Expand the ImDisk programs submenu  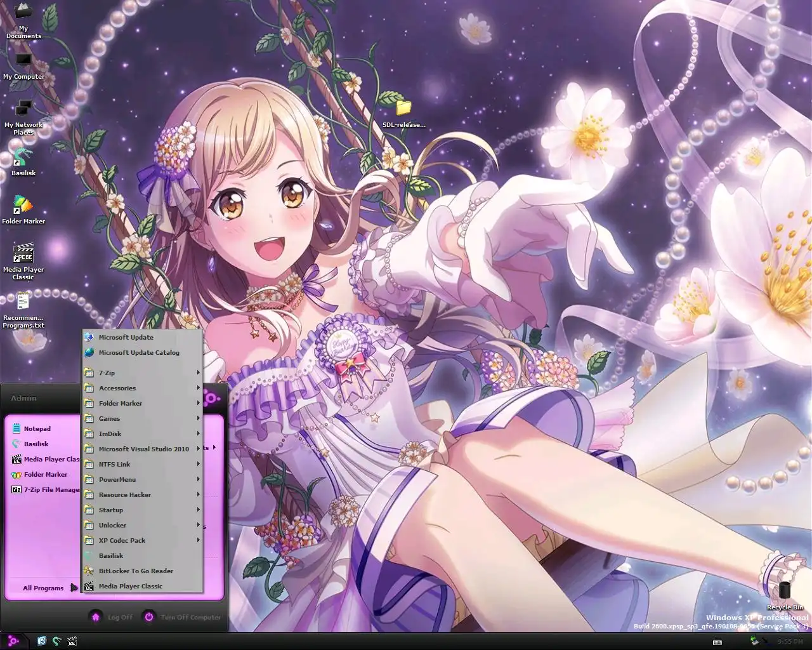(x=142, y=434)
